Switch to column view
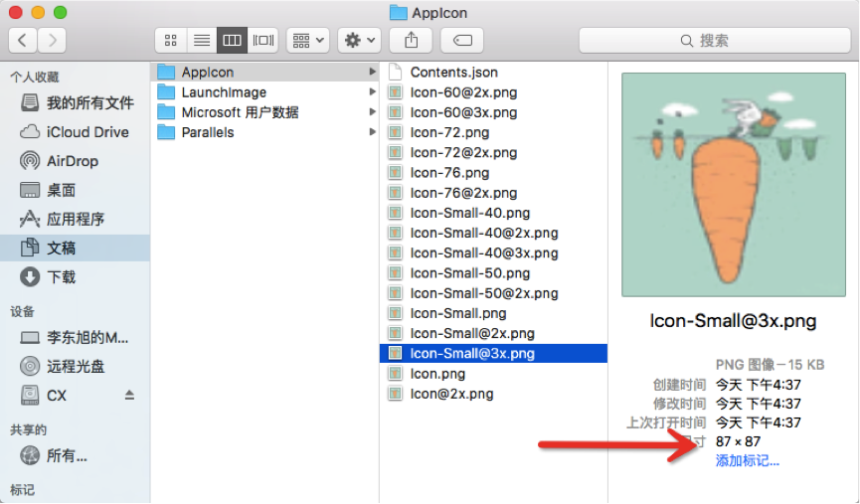Viewport: 860px width, 504px height. [x=232, y=40]
